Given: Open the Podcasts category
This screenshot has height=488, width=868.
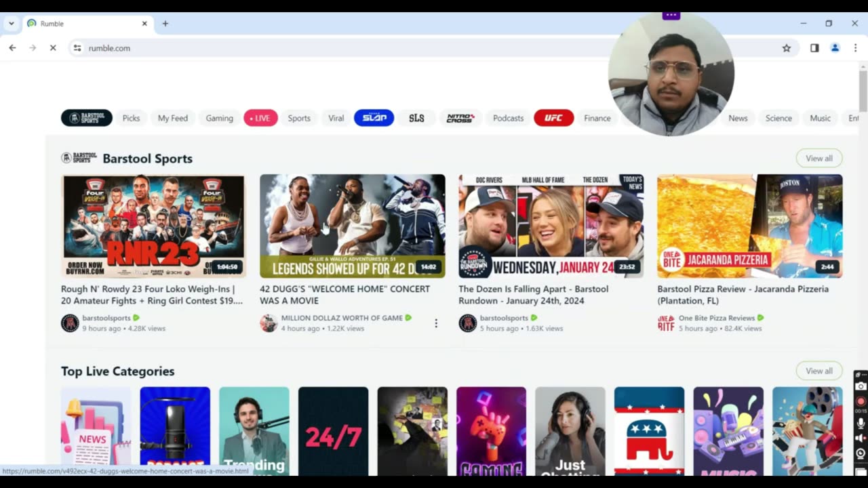Looking at the screenshot, I should point(508,118).
